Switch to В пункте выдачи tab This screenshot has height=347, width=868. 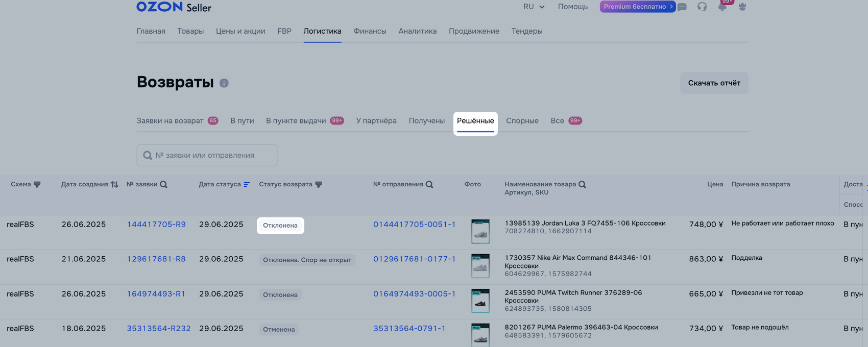305,121
